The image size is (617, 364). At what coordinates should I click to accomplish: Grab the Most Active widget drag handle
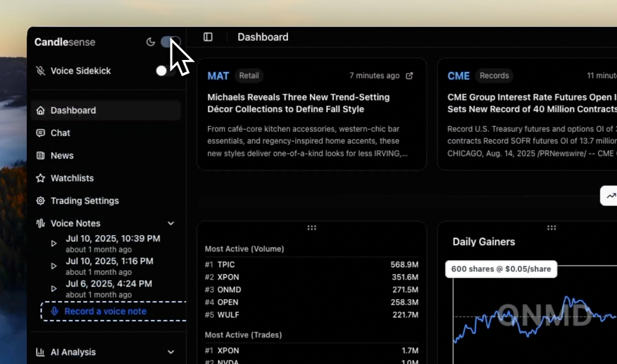point(312,227)
